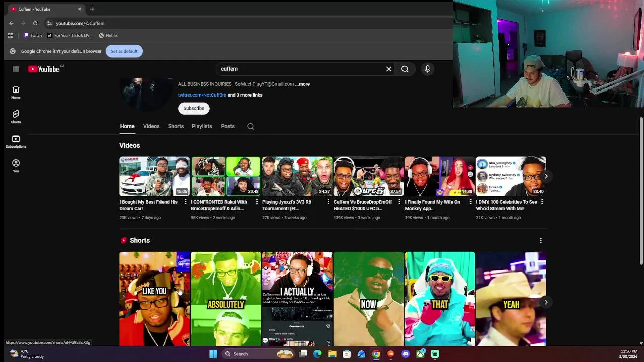Click the YouTube logo
Viewport: 644px width, 362px height.
point(43,69)
